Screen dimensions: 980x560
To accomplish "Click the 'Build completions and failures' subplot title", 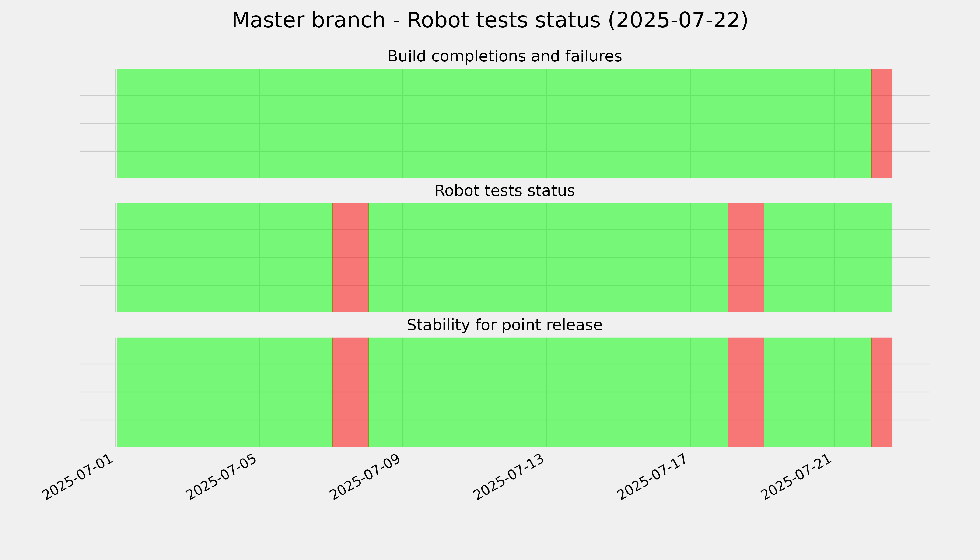I will (504, 56).
